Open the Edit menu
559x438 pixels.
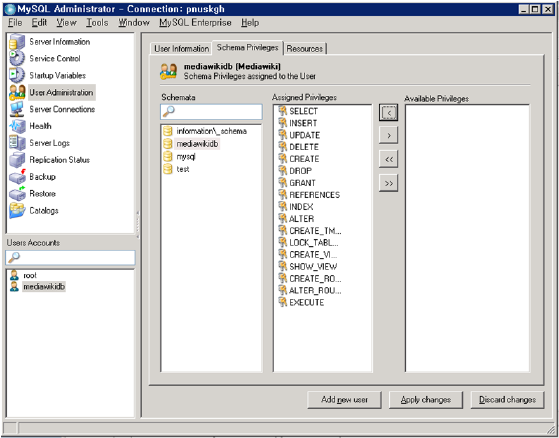tap(39, 22)
